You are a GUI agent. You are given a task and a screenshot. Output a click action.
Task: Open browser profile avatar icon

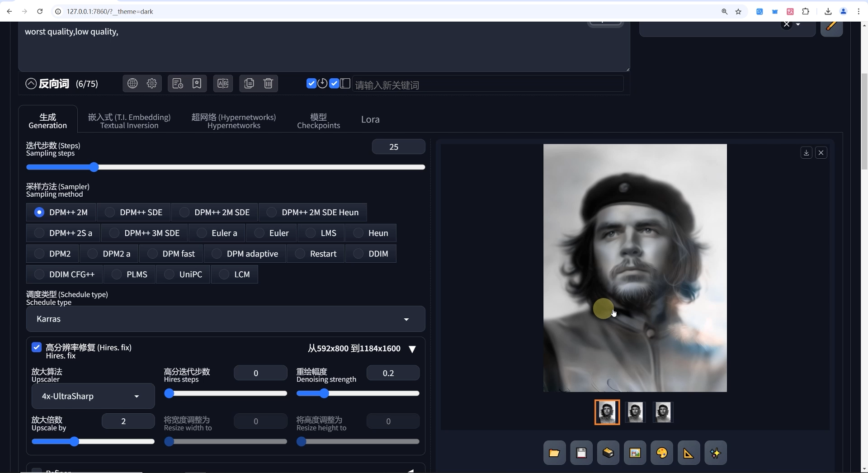843,11
